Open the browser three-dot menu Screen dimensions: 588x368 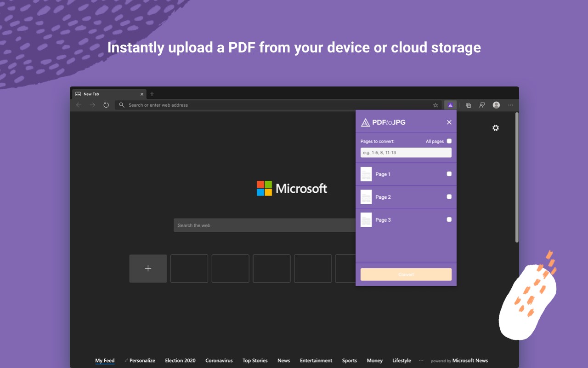click(510, 105)
